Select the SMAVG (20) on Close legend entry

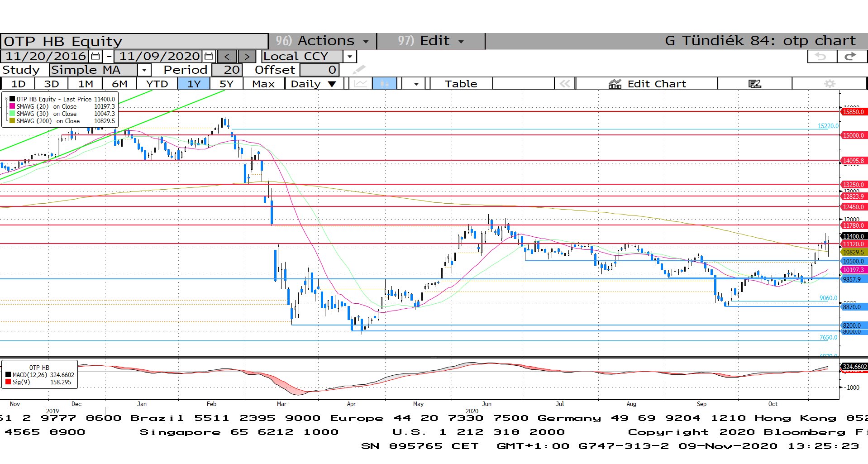tap(62, 106)
